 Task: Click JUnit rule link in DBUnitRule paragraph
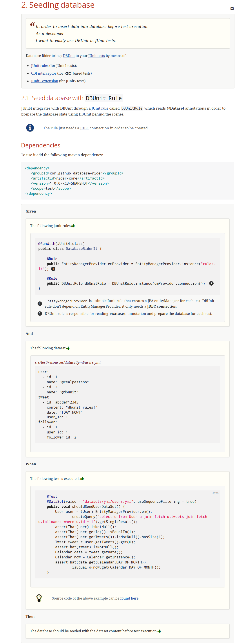(100, 108)
